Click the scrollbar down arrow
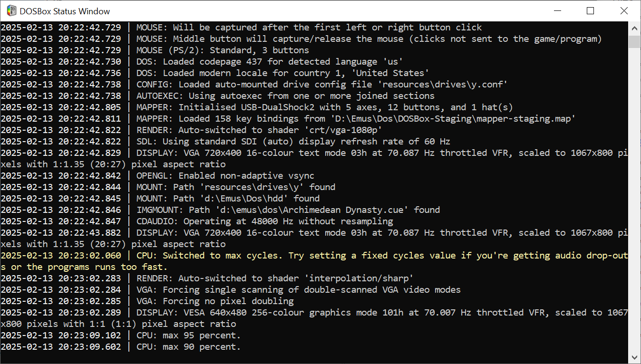 click(634, 357)
